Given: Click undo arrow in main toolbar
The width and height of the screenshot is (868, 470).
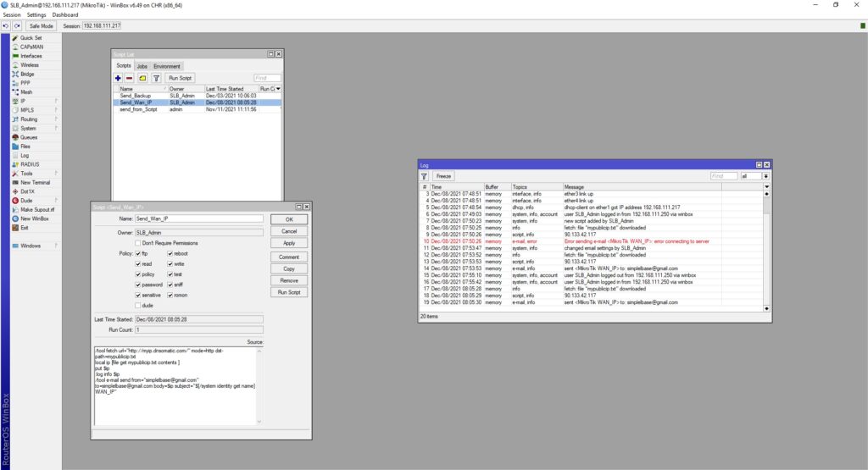Looking at the screenshot, I should pos(6,26).
